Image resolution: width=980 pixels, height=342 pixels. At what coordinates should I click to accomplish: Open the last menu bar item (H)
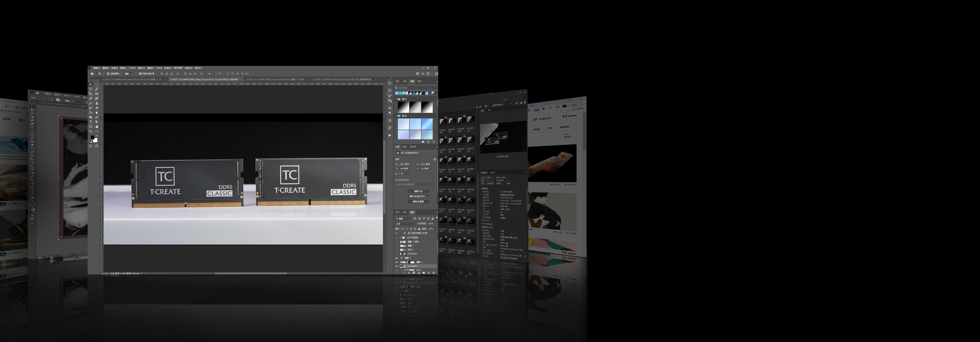point(198,68)
